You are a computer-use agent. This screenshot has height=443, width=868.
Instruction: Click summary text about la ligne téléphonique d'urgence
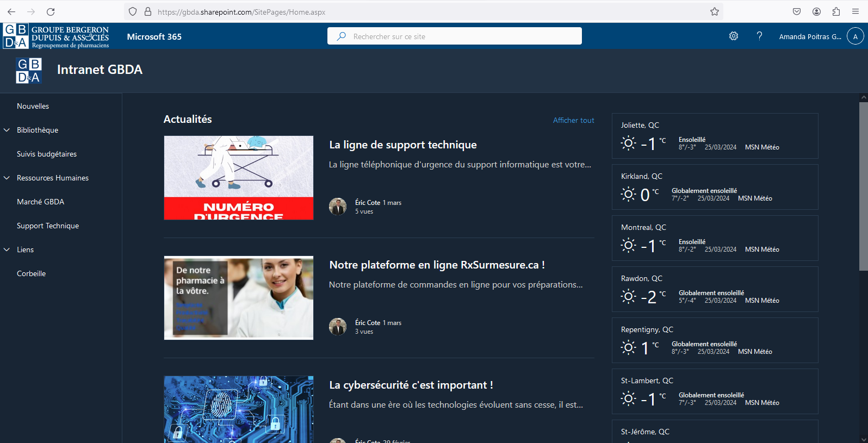pyautogui.click(x=460, y=164)
